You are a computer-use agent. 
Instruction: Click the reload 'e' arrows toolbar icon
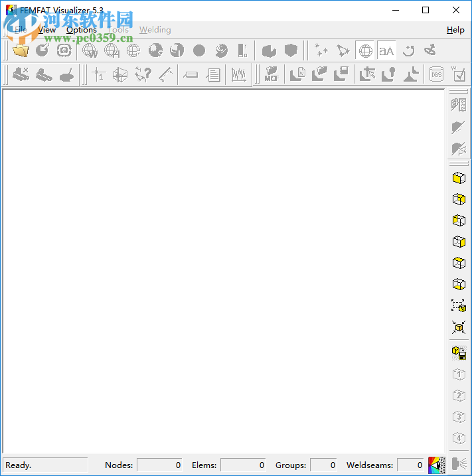pos(64,50)
